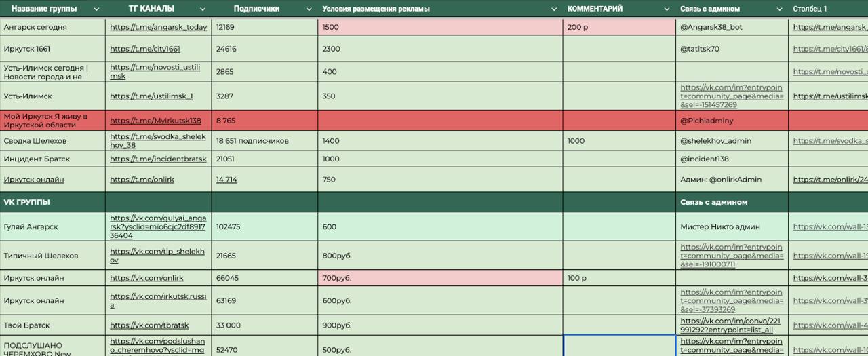The width and height of the screenshot is (868, 356).
Task: Select the pink cell containing 700руб.
Action: [x=439, y=278]
